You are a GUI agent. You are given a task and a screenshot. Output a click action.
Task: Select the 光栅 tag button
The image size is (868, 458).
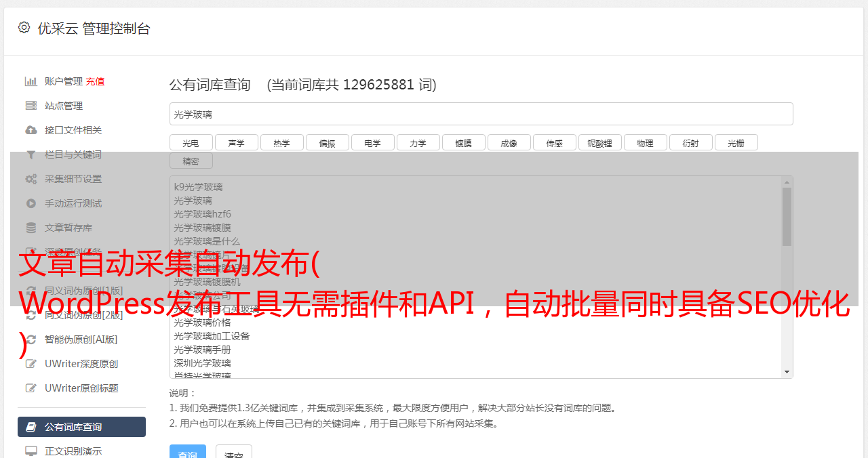(x=736, y=142)
